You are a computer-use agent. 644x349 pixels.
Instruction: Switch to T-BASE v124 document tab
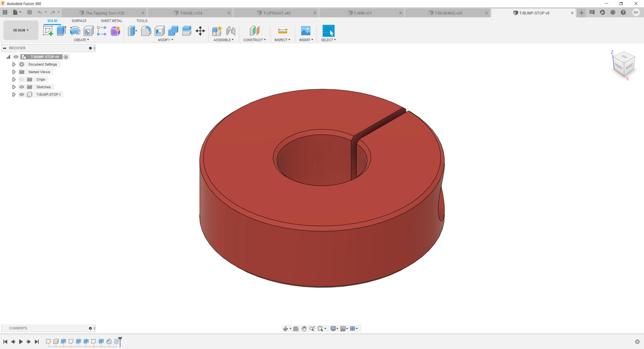click(x=191, y=13)
